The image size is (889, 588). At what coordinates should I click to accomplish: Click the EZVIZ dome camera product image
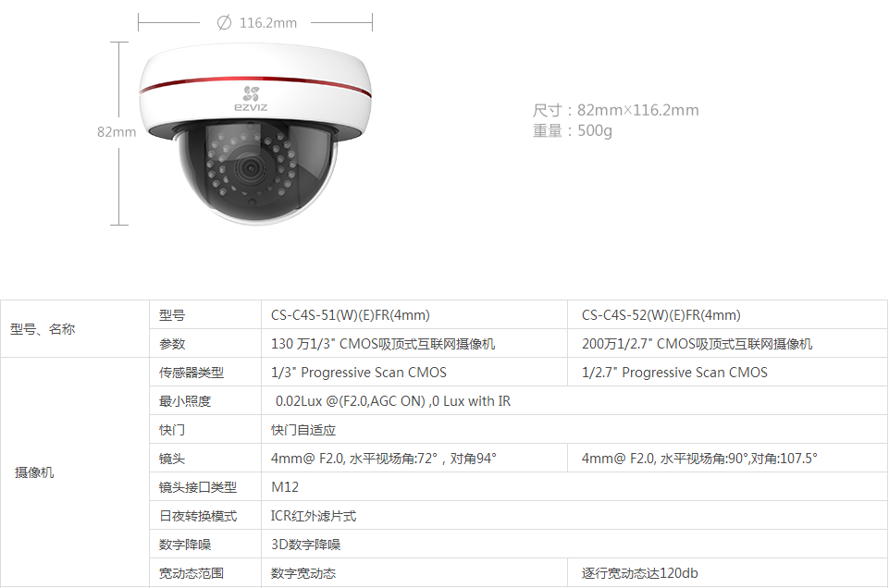point(255,134)
